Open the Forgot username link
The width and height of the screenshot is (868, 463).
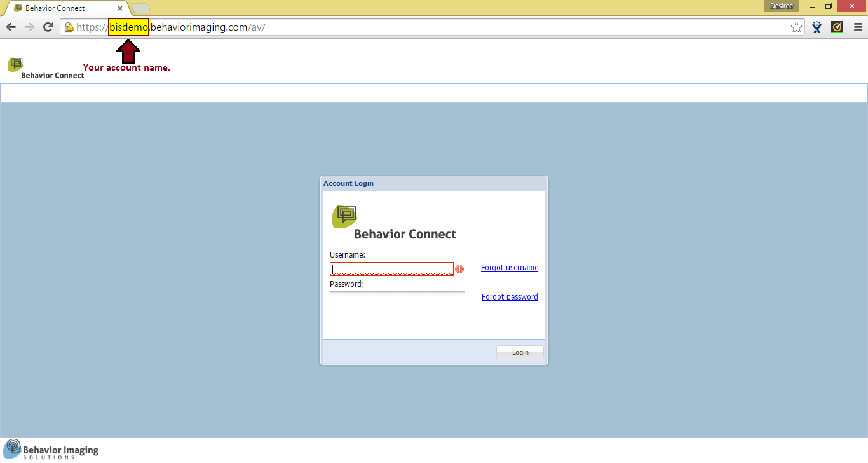[510, 268]
